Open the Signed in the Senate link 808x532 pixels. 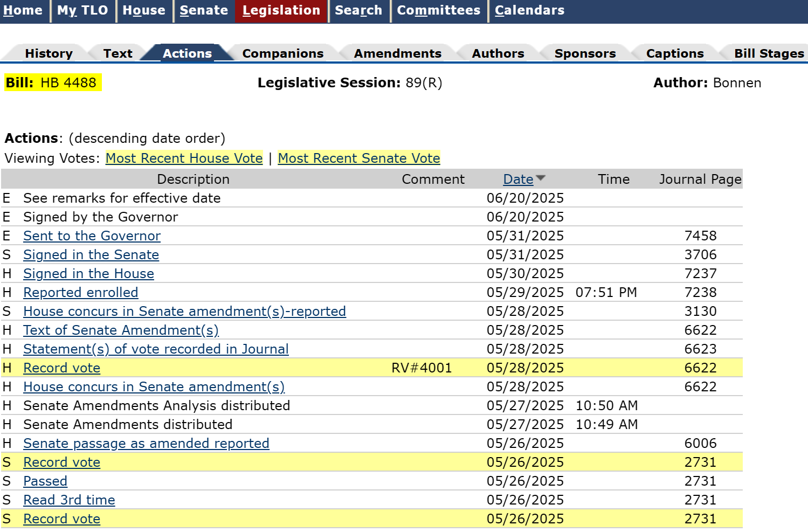91,255
